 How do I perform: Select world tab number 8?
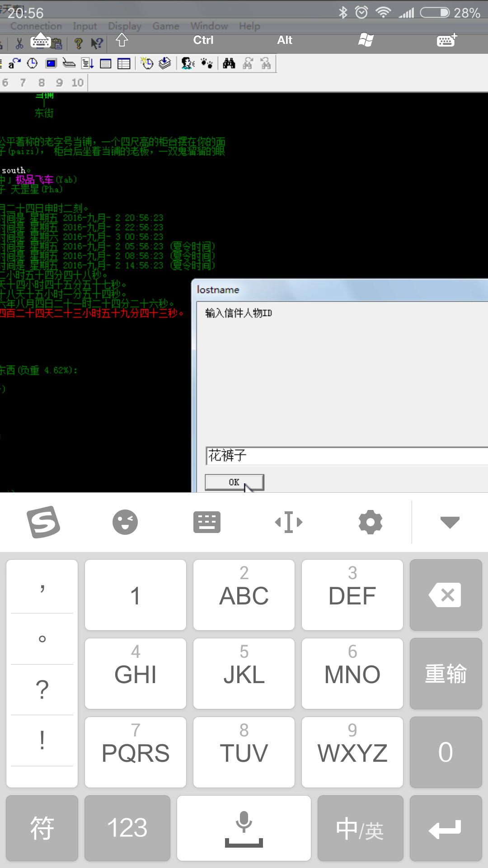pyautogui.click(x=42, y=83)
